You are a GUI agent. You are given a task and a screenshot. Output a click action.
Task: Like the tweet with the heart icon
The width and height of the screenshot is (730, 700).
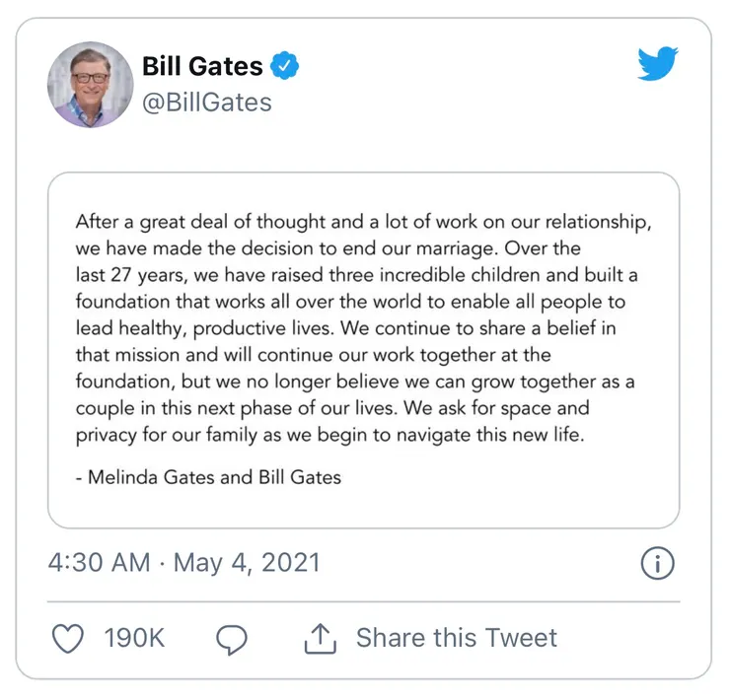pos(68,638)
